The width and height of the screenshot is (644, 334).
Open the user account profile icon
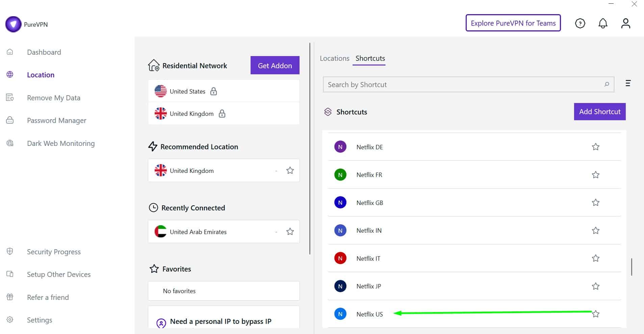coord(625,23)
